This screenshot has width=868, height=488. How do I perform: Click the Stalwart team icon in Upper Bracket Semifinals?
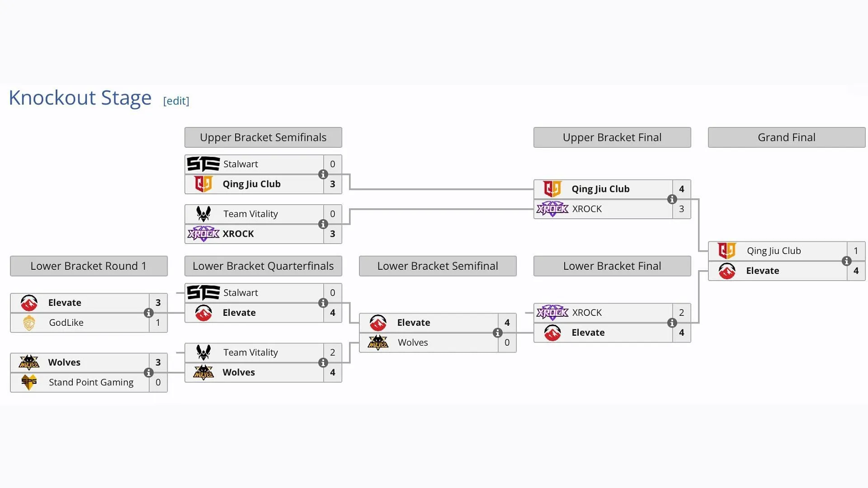point(203,164)
